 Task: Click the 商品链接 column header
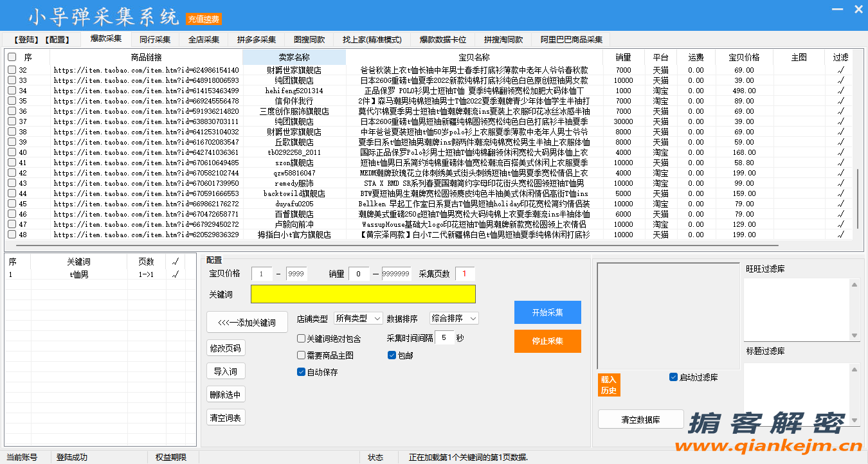pyautogui.click(x=146, y=57)
